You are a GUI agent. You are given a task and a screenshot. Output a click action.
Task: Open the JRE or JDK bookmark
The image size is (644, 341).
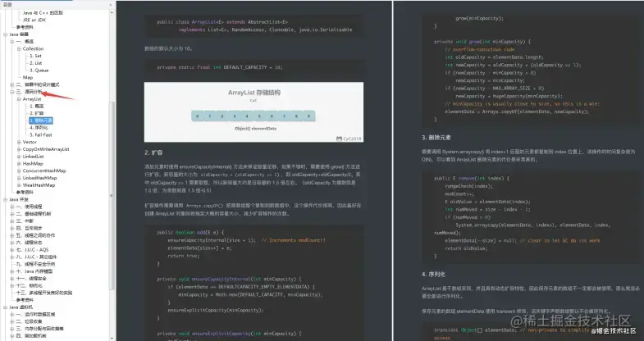34,20
